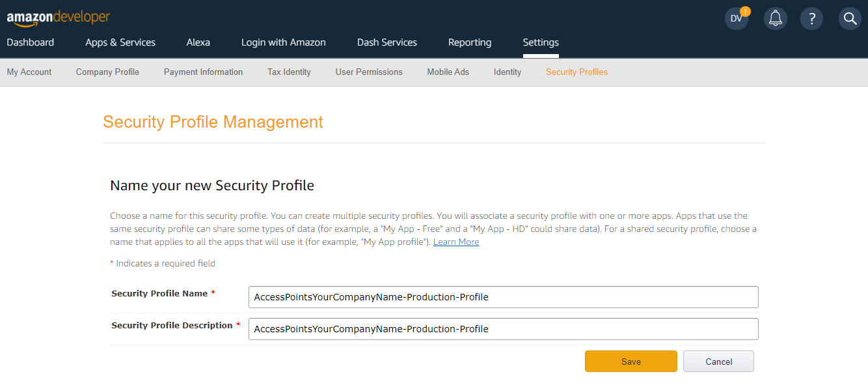Screen dimensions: 868x385
Task: Switch to the Company Profile tab
Action: coord(107,72)
